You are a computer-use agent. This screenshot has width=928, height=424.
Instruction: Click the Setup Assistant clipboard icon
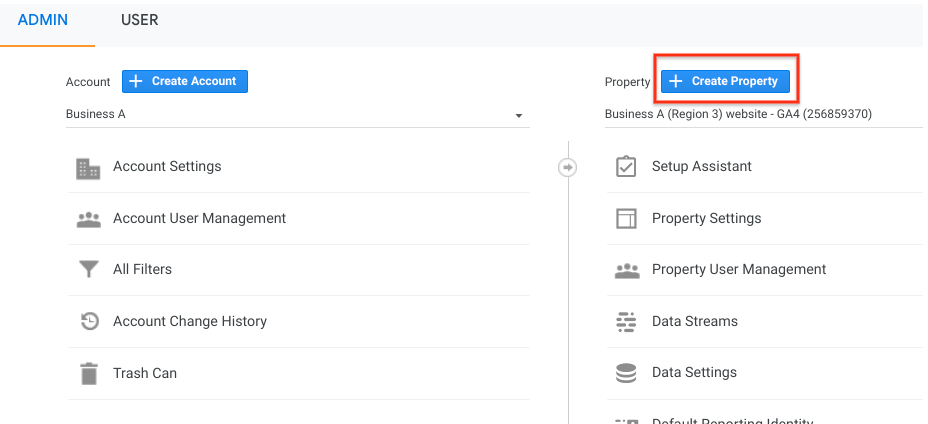click(x=626, y=167)
